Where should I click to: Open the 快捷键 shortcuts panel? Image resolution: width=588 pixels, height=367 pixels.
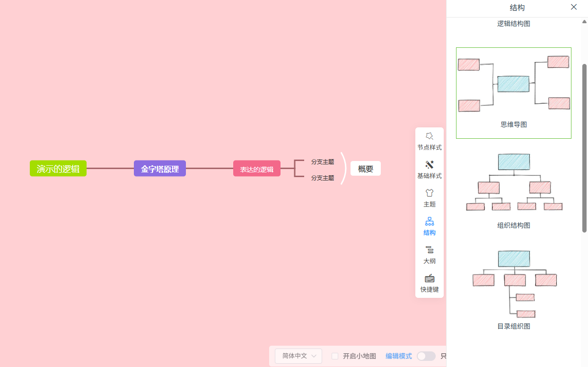coord(430,284)
